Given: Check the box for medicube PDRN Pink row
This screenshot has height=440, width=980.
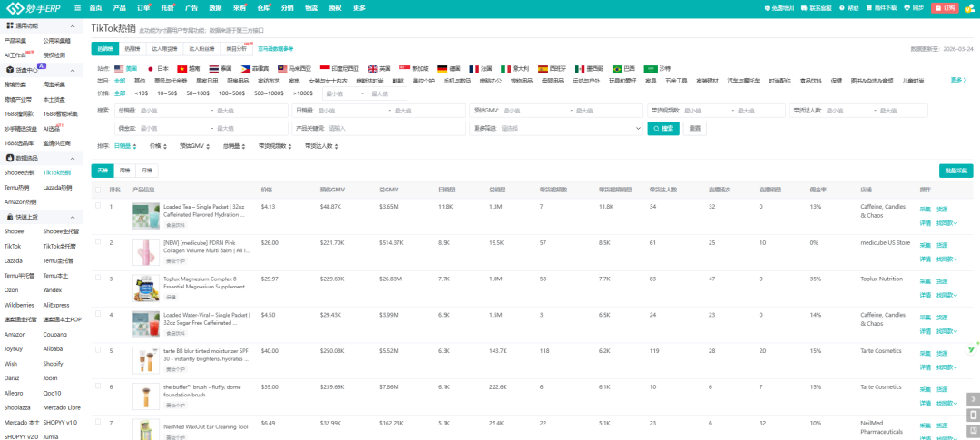Looking at the screenshot, I should pyautogui.click(x=97, y=242).
